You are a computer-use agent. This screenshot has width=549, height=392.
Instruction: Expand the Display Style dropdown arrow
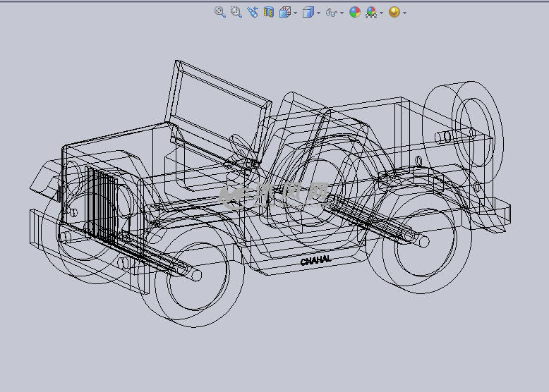pos(318,13)
